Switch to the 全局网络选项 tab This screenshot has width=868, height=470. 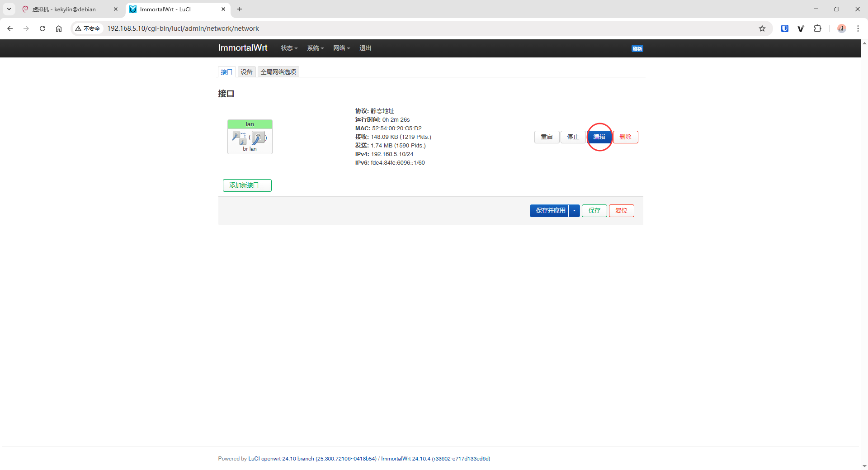(x=278, y=72)
